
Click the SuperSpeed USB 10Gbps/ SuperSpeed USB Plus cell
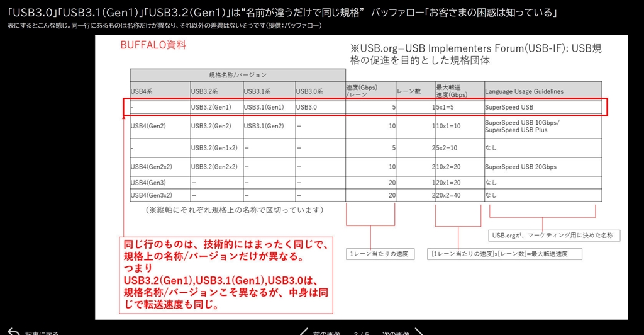543,126
